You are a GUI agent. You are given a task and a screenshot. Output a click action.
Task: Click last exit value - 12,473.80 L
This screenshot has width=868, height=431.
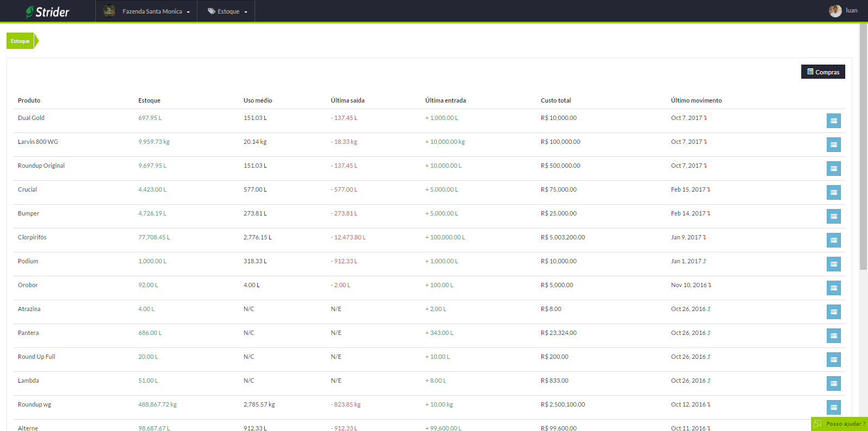click(348, 237)
